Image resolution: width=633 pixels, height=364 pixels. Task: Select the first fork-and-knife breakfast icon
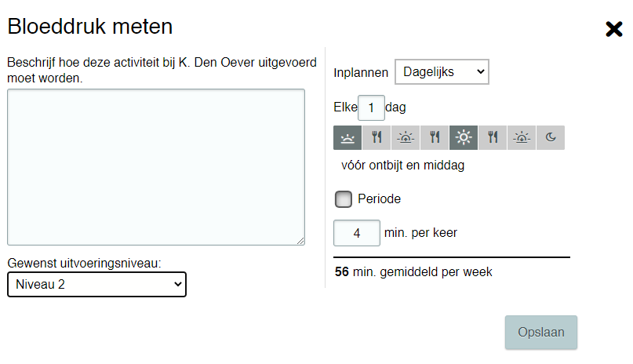tap(377, 138)
